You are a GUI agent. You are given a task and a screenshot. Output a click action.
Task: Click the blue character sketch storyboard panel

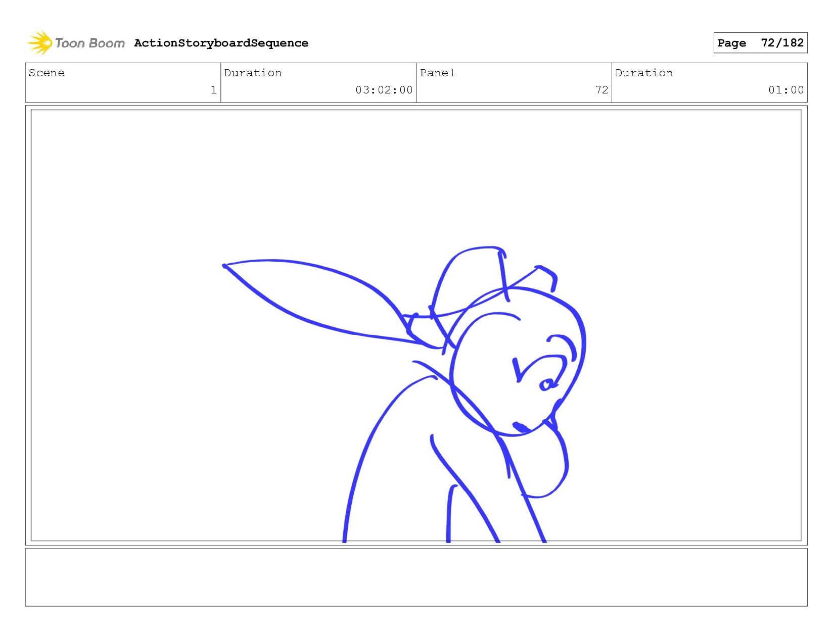416,325
